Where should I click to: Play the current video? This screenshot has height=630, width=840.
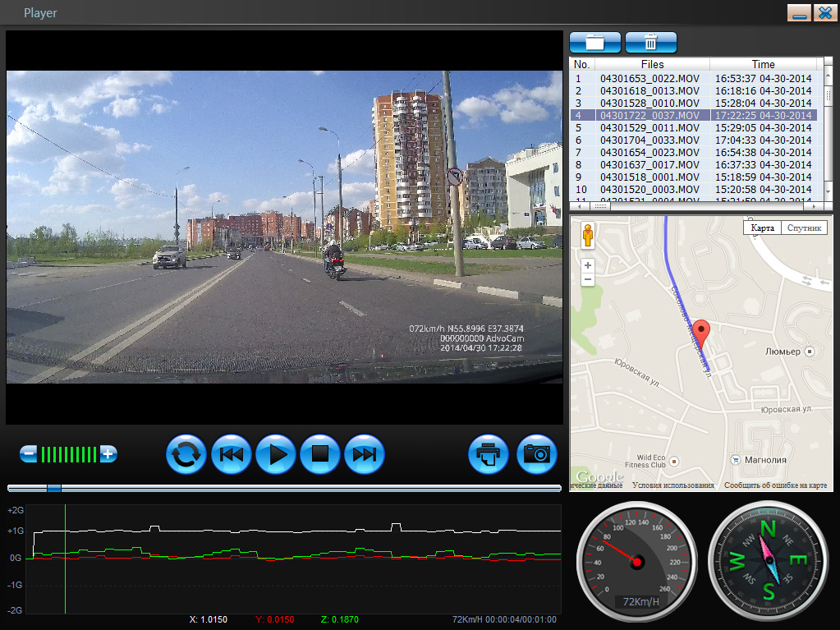(276, 454)
